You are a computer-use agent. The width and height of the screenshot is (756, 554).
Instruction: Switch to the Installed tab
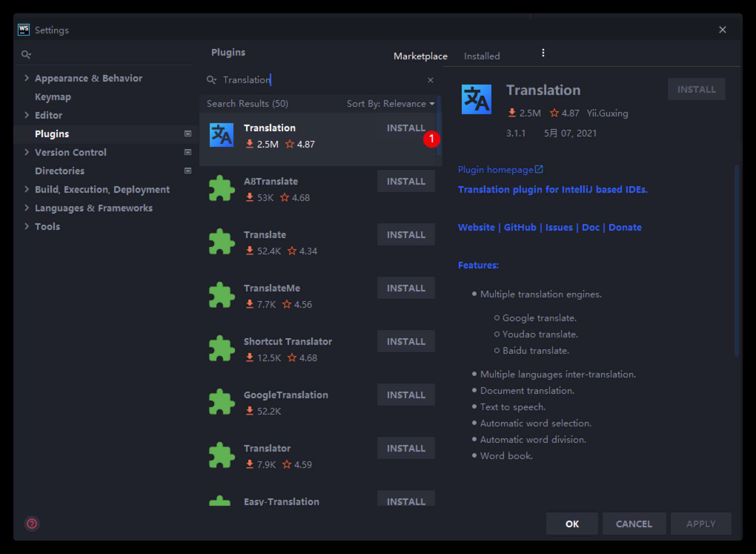(x=482, y=56)
